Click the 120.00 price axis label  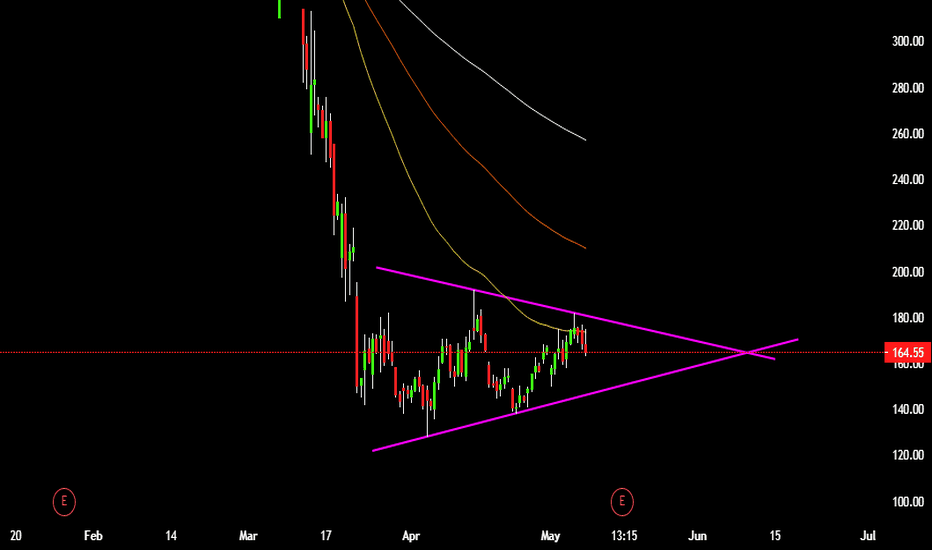coord(908,455)
